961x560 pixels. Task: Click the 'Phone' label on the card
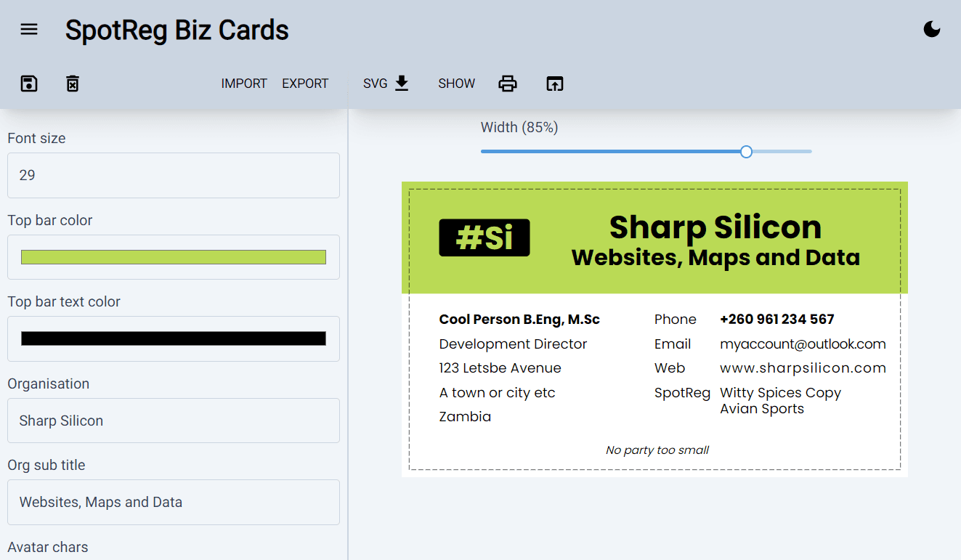pos(675,319)
